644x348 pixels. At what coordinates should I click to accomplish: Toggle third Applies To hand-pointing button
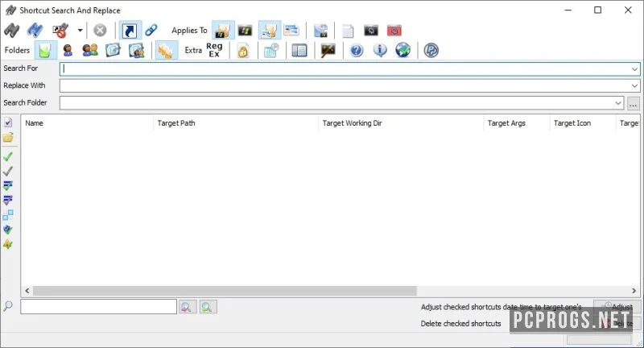tap(270, 31)
